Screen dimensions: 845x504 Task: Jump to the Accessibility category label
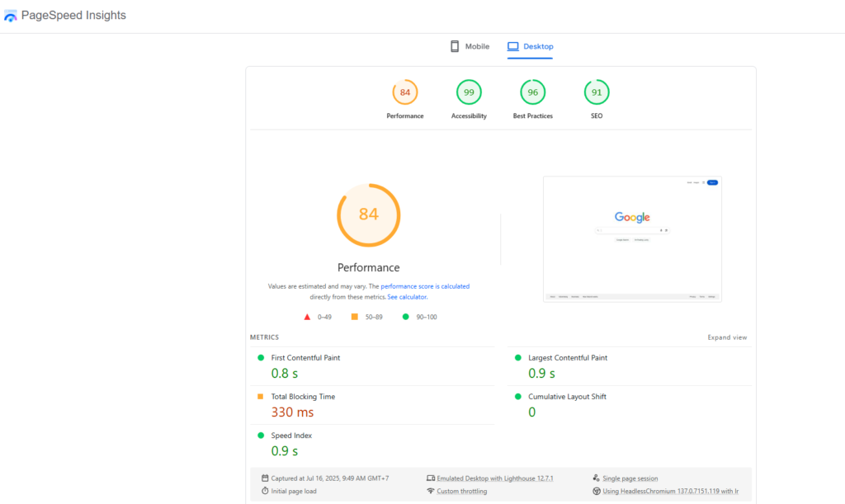pyautogui.click(x=469, y=115)
